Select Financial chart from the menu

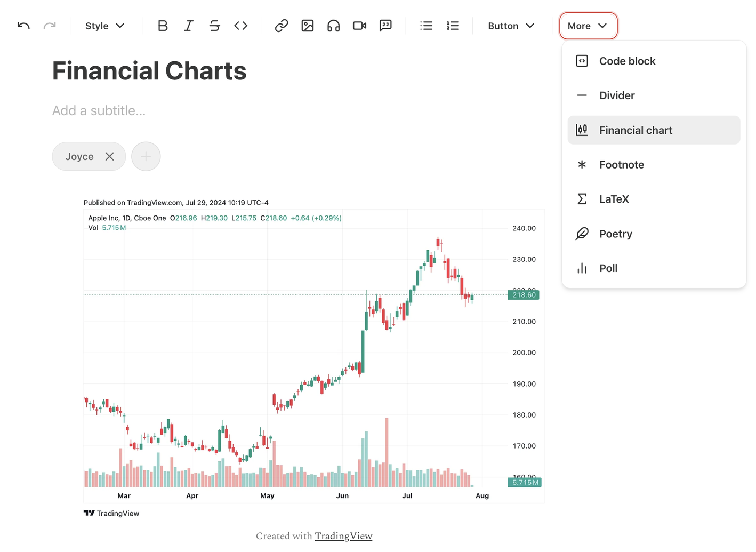click(x=636, y=130)
